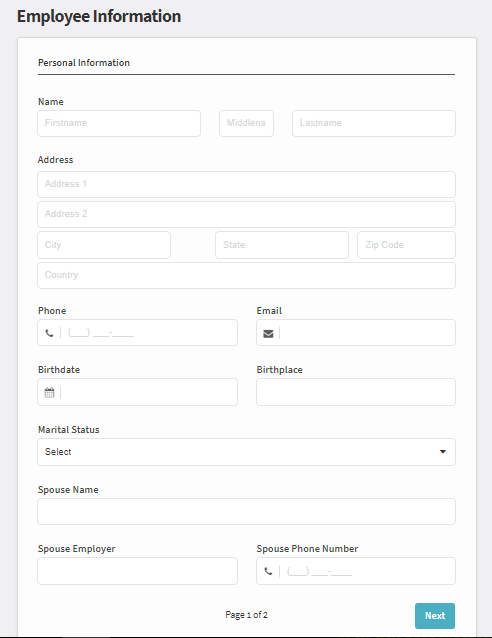Screen dimensions: 492x638
Task: Focus the Spouse Employer field
Action: (137, 571)
